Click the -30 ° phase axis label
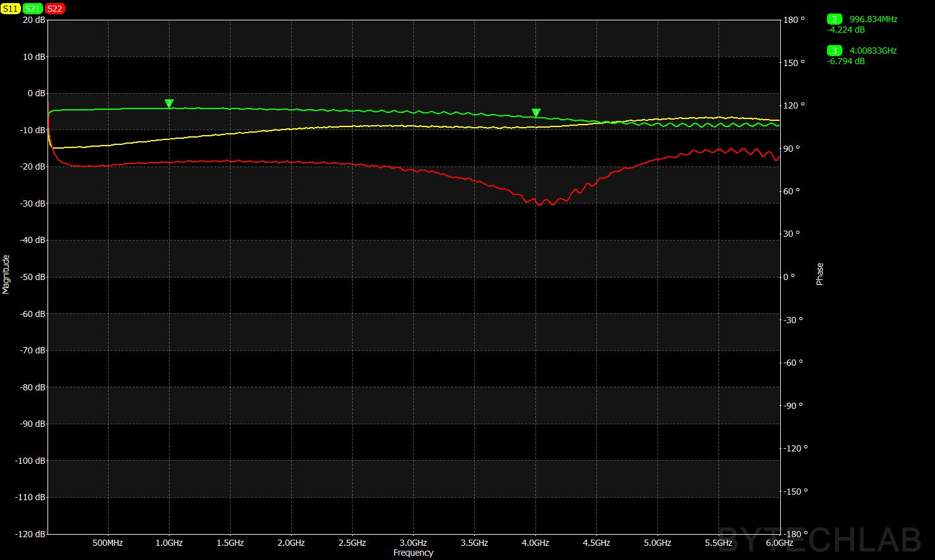The height and width of the screenshot is (560, 935). (x=794, y=320)
